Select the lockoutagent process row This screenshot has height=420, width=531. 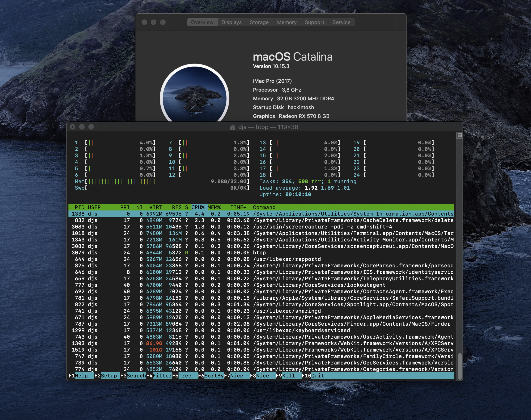pyautogui.click(x=261, y=285)
